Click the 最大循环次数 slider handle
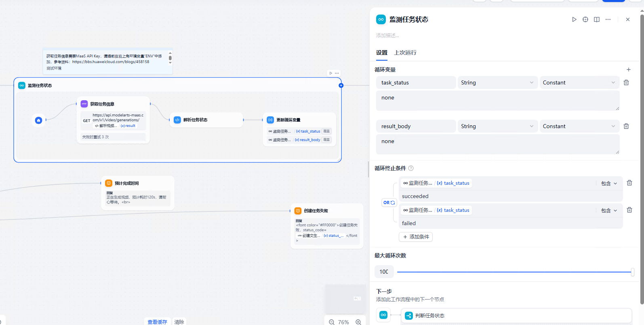The image size is (644, 325). click(632, 272)
